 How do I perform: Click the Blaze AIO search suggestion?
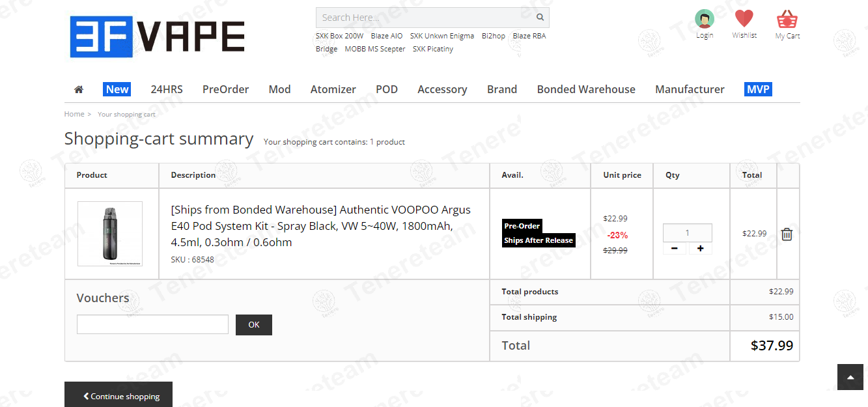387,36
